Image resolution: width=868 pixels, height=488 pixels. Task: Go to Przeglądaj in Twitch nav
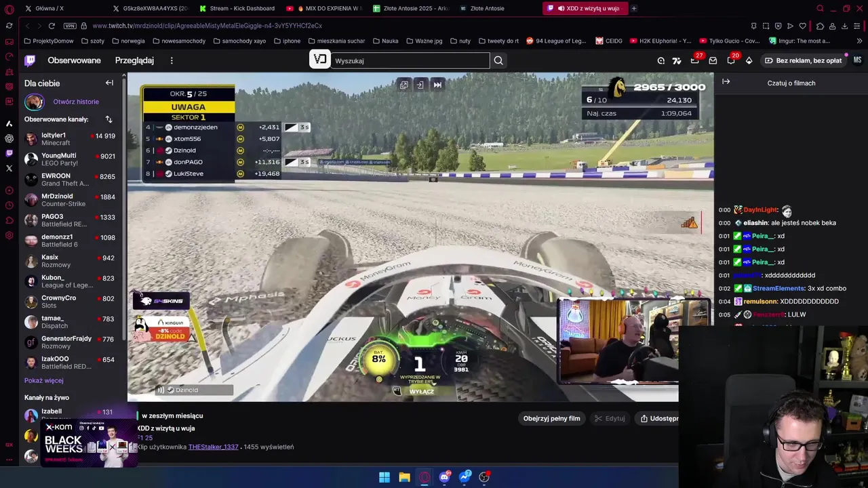(x=134, y=60)
